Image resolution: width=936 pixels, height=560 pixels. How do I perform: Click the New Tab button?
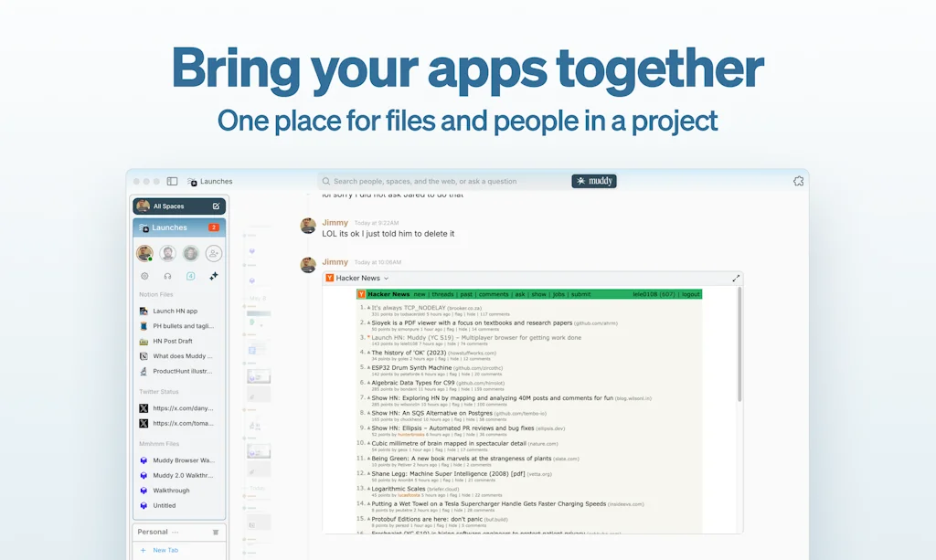[165, 550]
